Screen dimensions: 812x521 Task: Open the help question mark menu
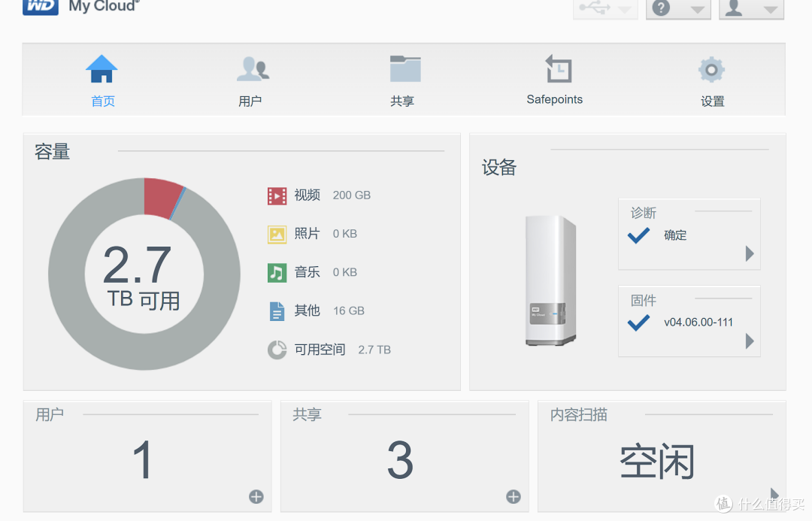pos(678,9)
